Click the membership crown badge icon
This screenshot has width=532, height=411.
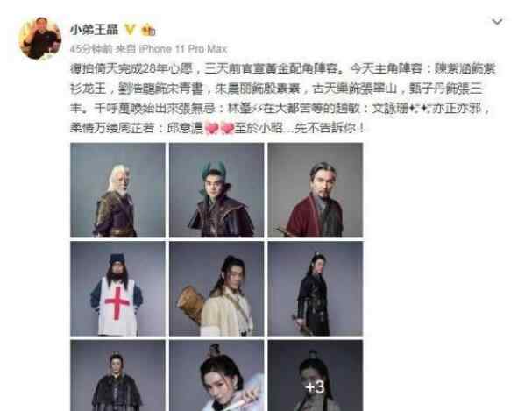coord(148,30)
